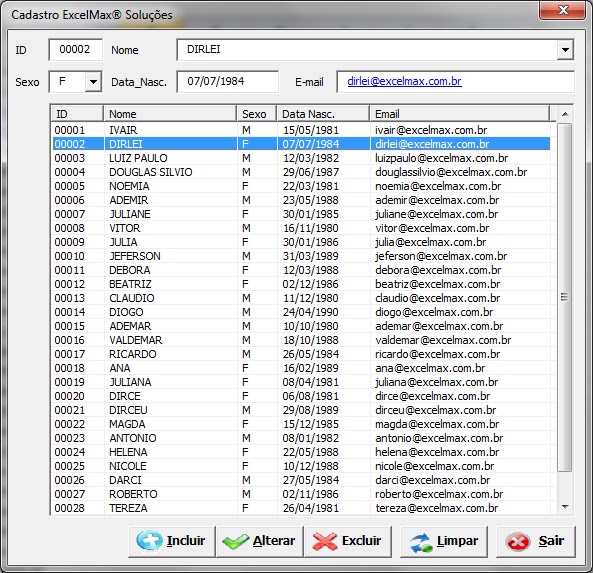Expand the Sexo dropdown arrow

[x=93, y=82]
